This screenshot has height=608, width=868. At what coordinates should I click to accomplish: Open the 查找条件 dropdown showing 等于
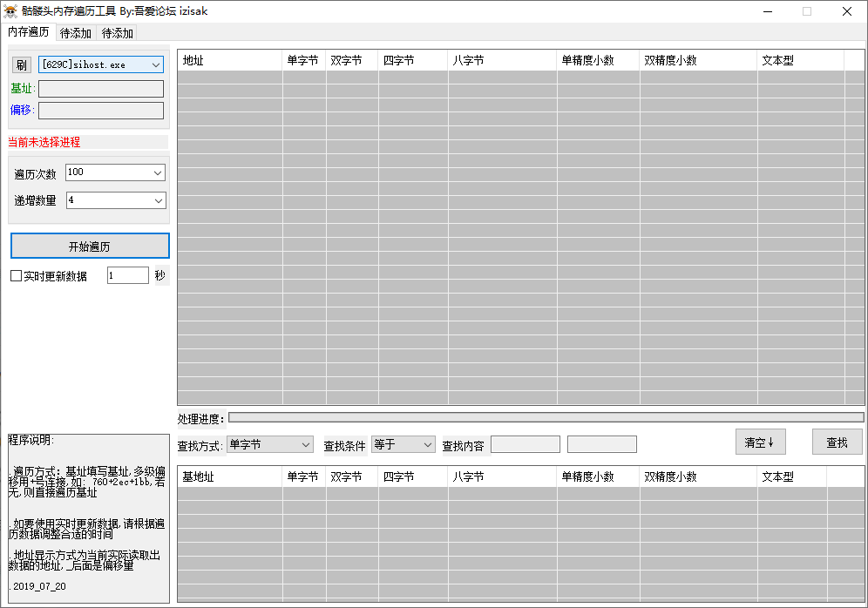(x=403, y=445)
